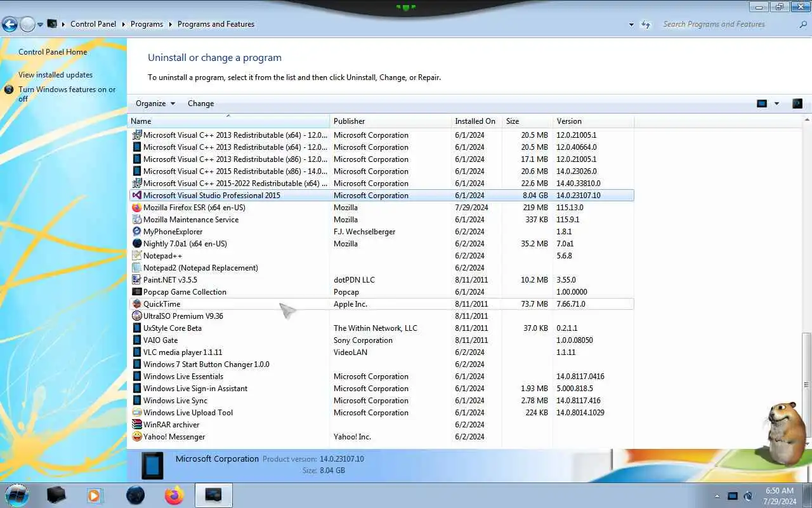Screen dimensions: 812x508
Task: Sort by the Publisher column header
Action: pos(390,121)
